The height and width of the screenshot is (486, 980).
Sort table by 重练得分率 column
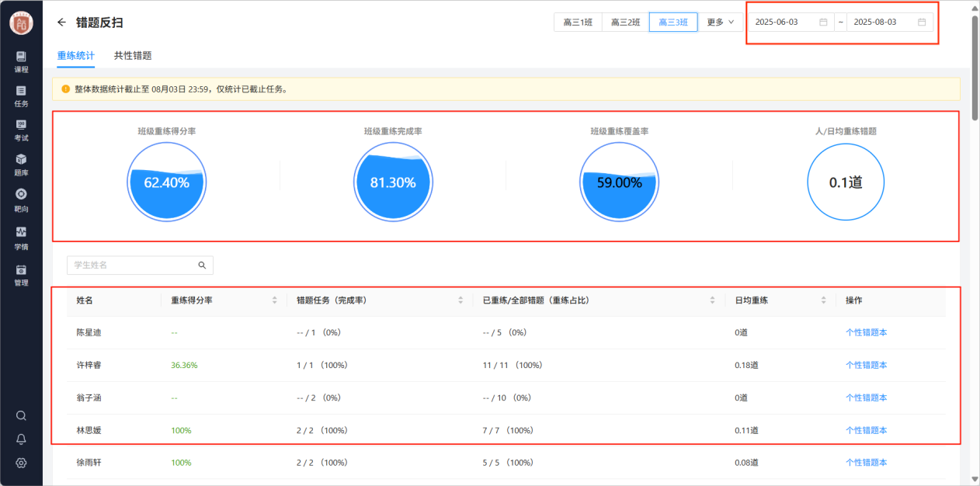point(274,300)
